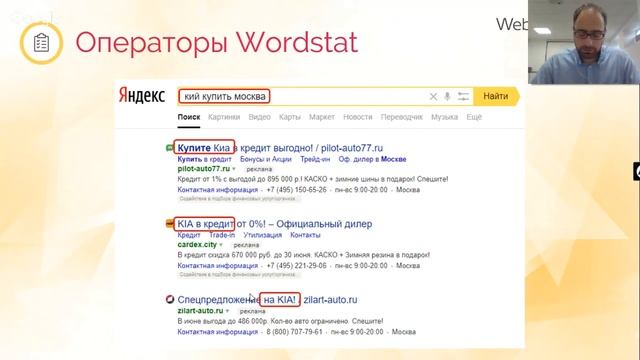640x360 pixels.
Task: Open Контактная информация for pilot-auto77.ru
Action: (x=218, y=190)
